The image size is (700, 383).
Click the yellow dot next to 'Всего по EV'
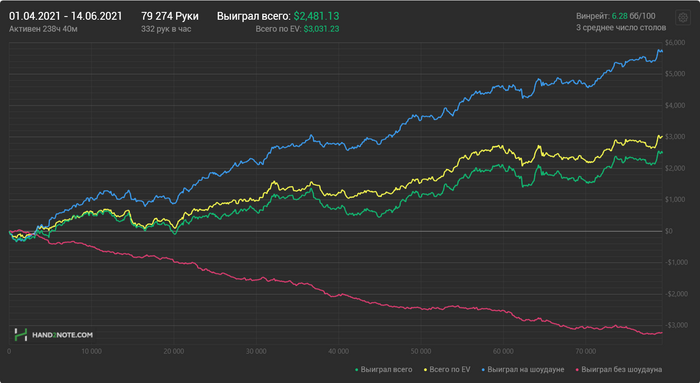[x=425, y=370]
